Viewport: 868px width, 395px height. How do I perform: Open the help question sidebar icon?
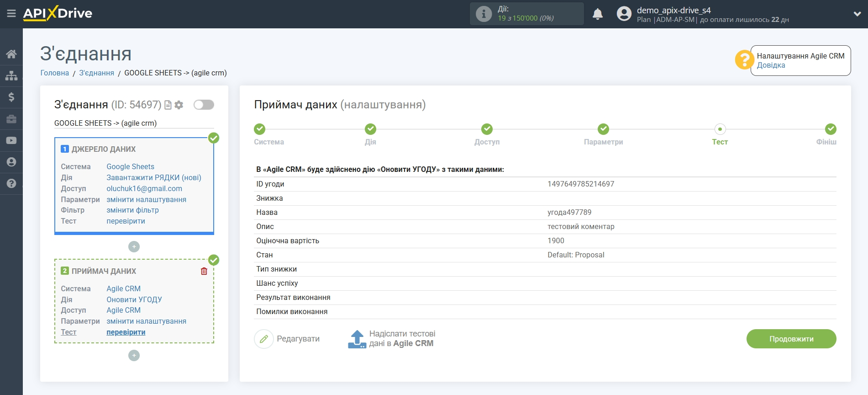click(11, 183)
